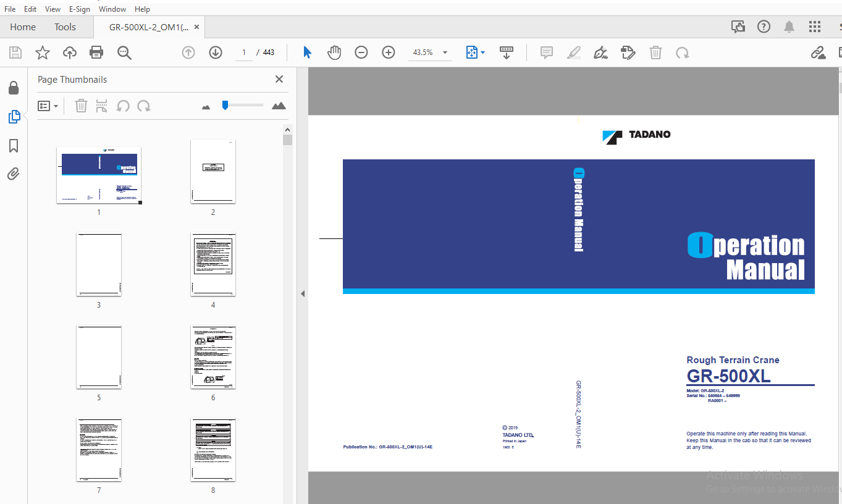Viewport: 842px width, 504px height.
Task: Open the Attachments paperclip panel
Action: point(14,174)
